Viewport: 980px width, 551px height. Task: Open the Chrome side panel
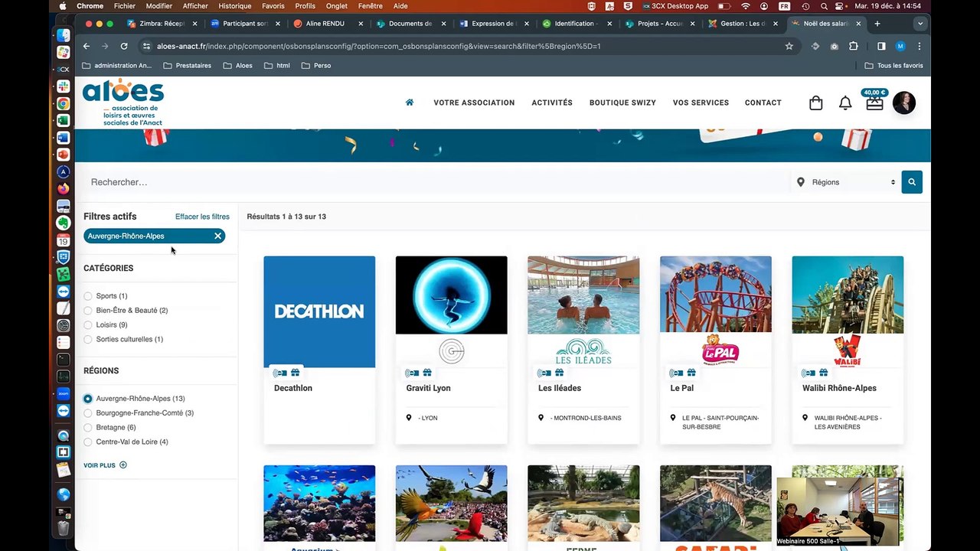[x=881, y=46]
